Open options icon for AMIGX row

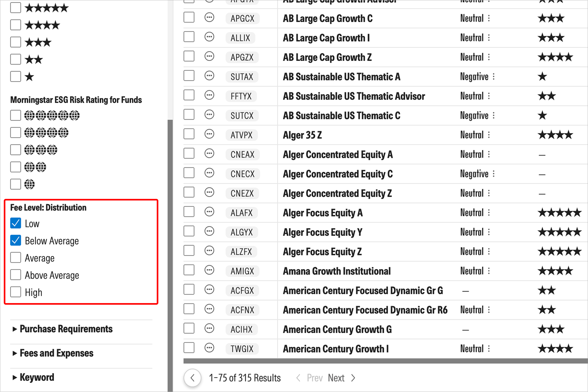(x=209, y=270)
